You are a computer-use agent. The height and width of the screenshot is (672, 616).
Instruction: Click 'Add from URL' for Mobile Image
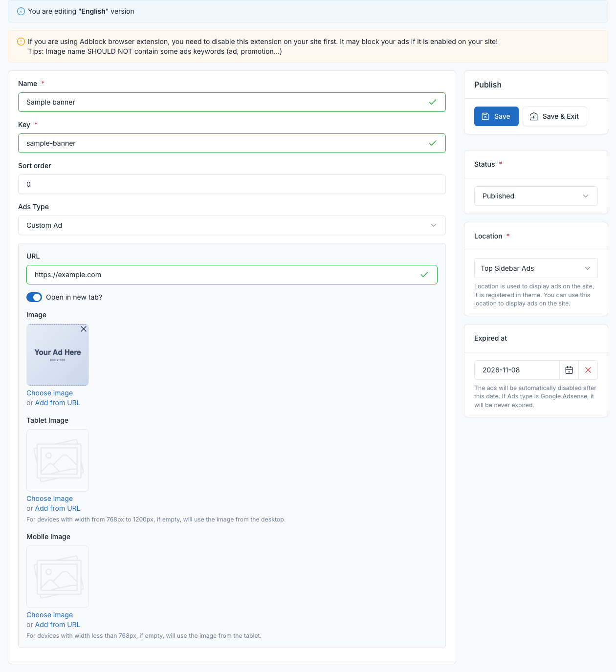pos(58,625)
